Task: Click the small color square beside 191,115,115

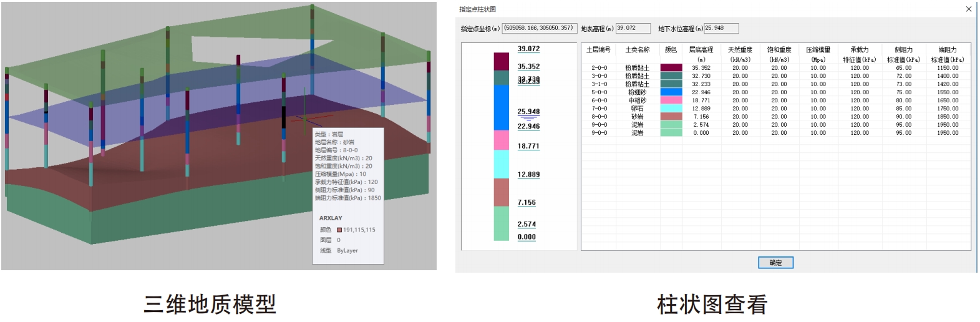Action: pos(339,230)
